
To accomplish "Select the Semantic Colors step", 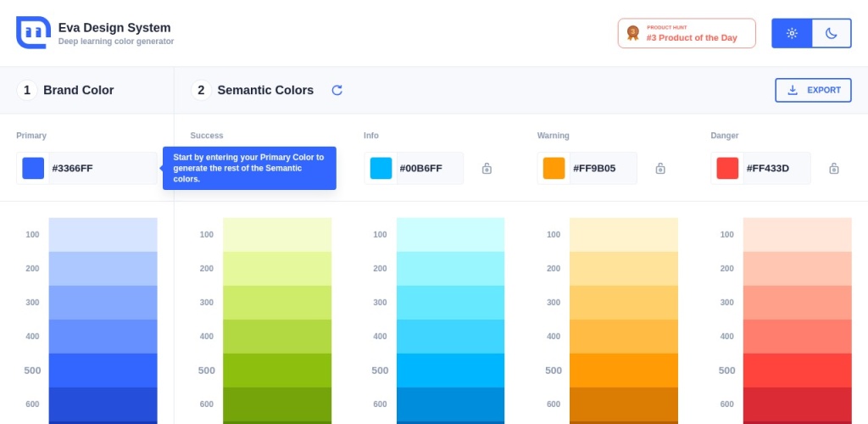I will click(x=264, y=91).
